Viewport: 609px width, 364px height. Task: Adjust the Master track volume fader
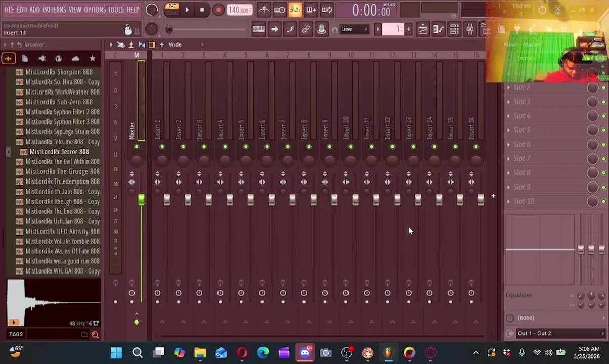[x=141, y=200]
